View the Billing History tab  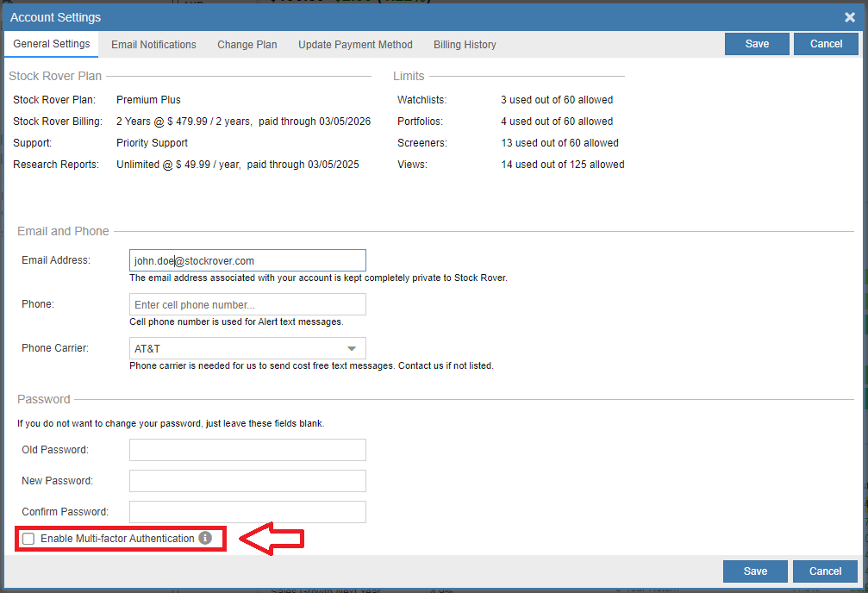coord(464,44)
